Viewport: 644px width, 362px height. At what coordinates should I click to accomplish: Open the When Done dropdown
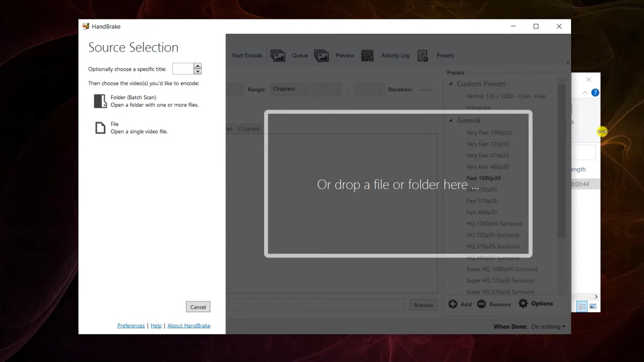click(548, 327)
